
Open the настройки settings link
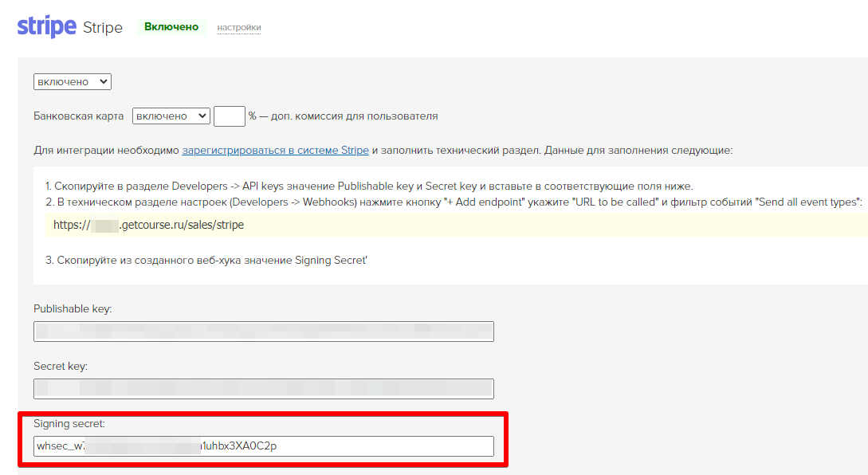pos(238,27)
